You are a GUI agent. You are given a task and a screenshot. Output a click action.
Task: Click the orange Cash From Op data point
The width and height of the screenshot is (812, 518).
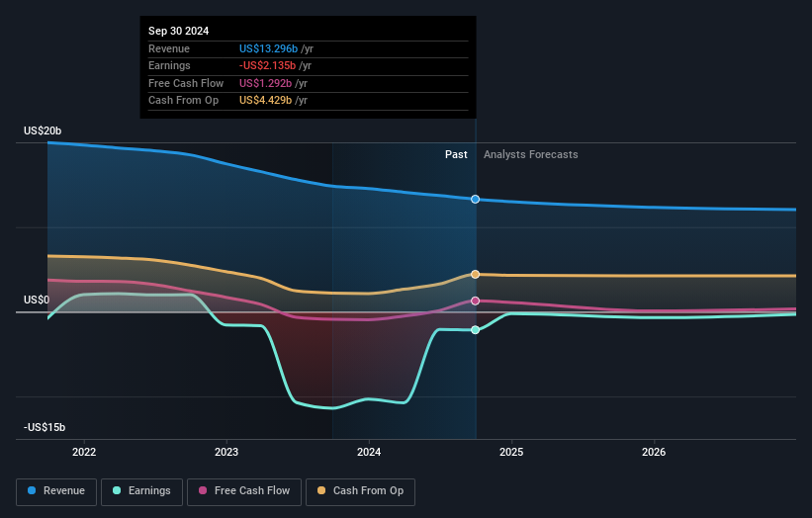pyautogui.click(x=475, y=274)
